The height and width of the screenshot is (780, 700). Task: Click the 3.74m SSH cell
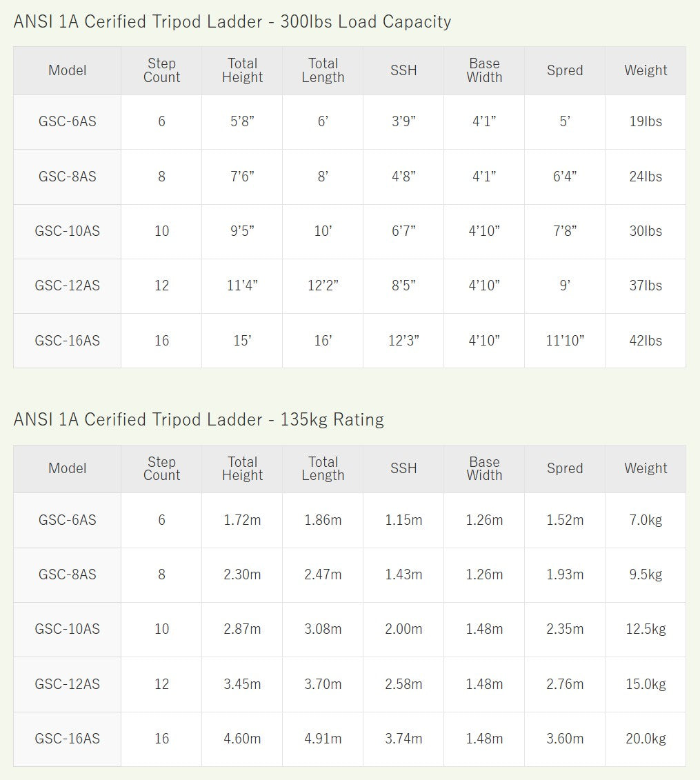pos(403,739)
